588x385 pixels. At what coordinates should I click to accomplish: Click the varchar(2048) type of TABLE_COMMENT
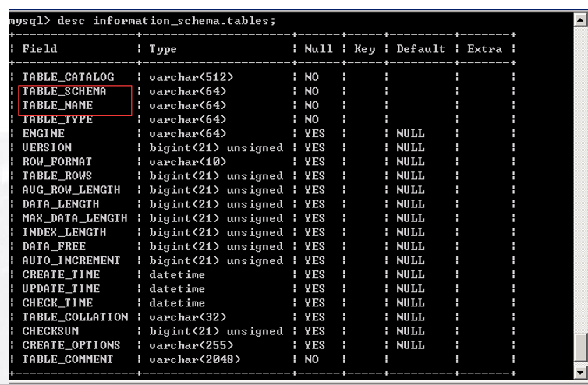195,359
